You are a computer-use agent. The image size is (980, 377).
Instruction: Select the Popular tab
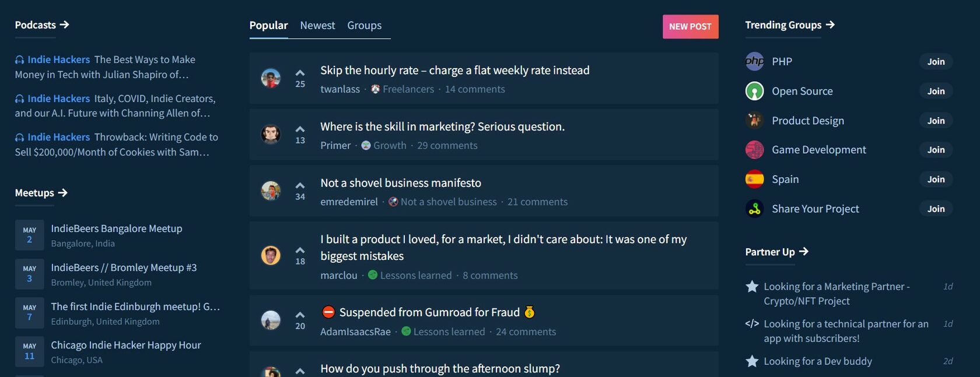click(268, 26)
